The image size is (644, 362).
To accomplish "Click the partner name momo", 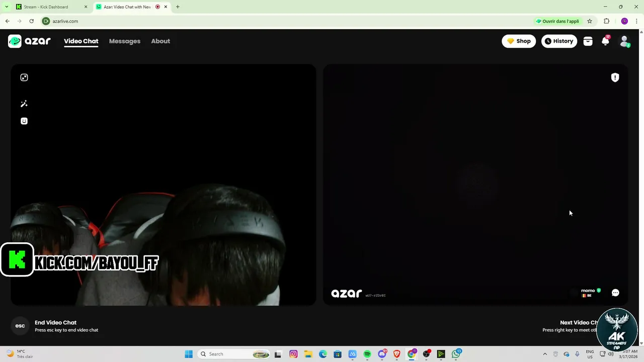I will click(588, 290).
